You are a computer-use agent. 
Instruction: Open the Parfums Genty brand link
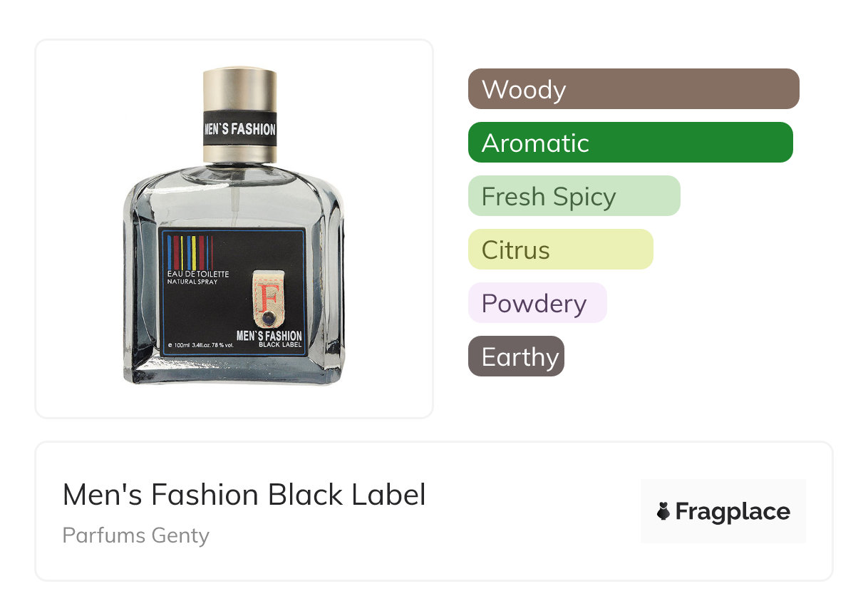pos(135,535)
